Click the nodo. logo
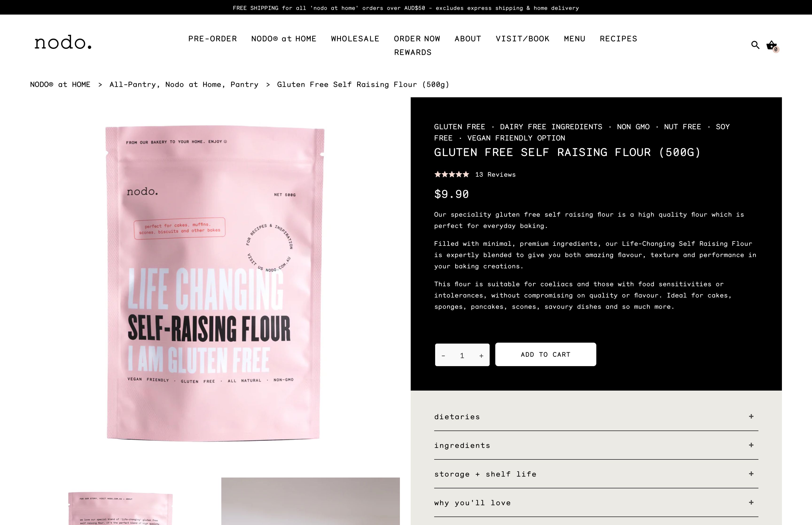 click(x=63, y=42)
